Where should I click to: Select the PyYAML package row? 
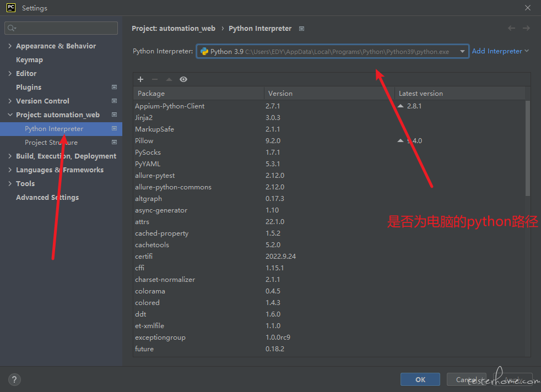pos(329,164)
